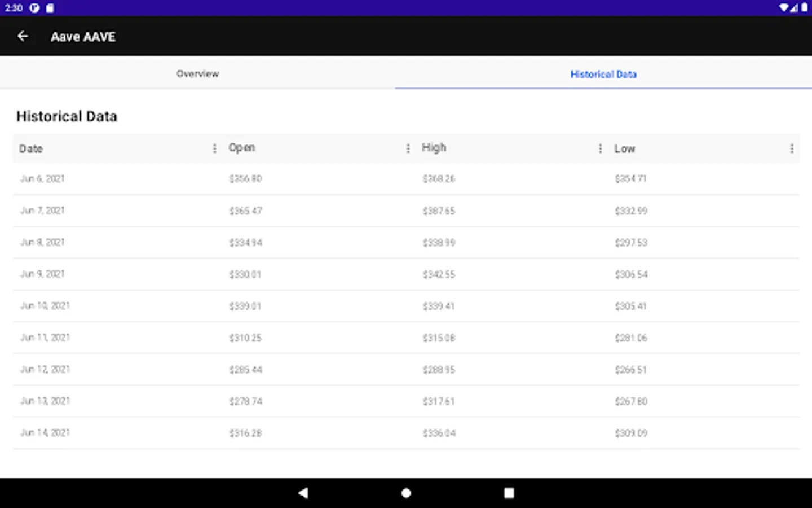Sort by the Open column header

tap(242, 148)
